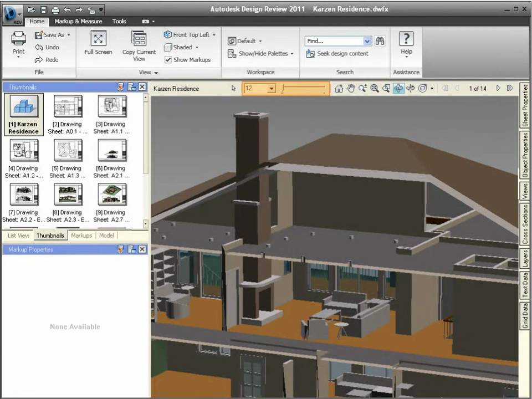The image size is (532, 399).
Task: Click the Undo arrow in quick access toolbar
Action: click(x=67, y=10)
